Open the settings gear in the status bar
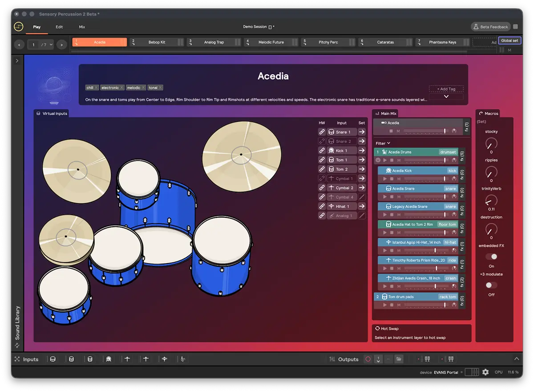The image size is (534, 392). pos(485,372)
